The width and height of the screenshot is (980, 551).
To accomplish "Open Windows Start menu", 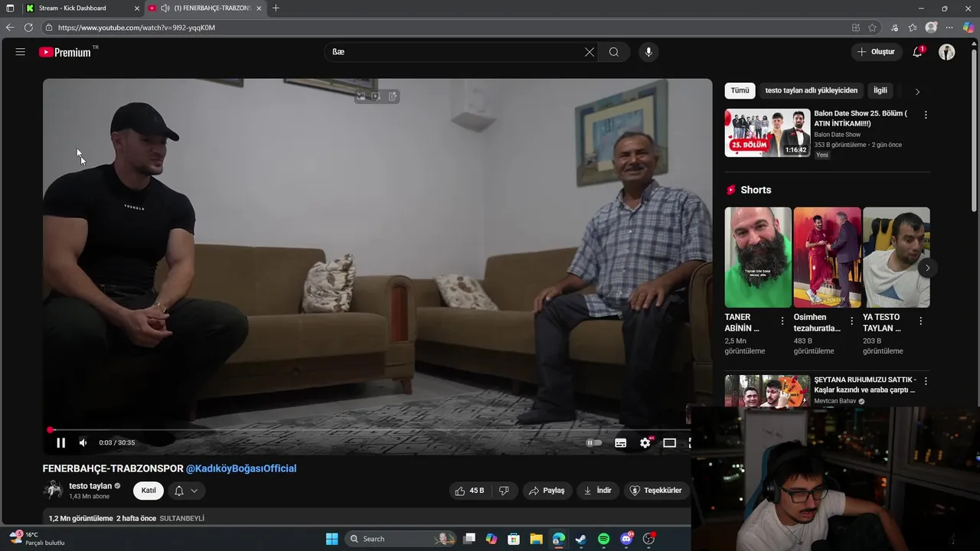I will pos(332,539).
